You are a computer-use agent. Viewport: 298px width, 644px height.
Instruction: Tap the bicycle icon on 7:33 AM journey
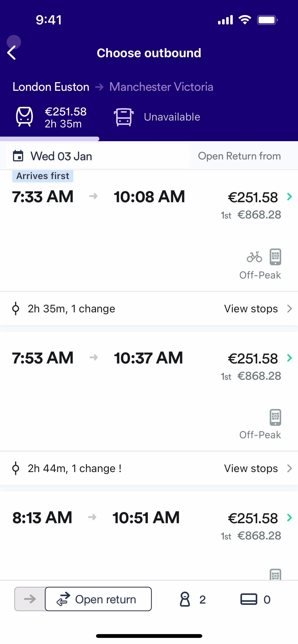254,257
